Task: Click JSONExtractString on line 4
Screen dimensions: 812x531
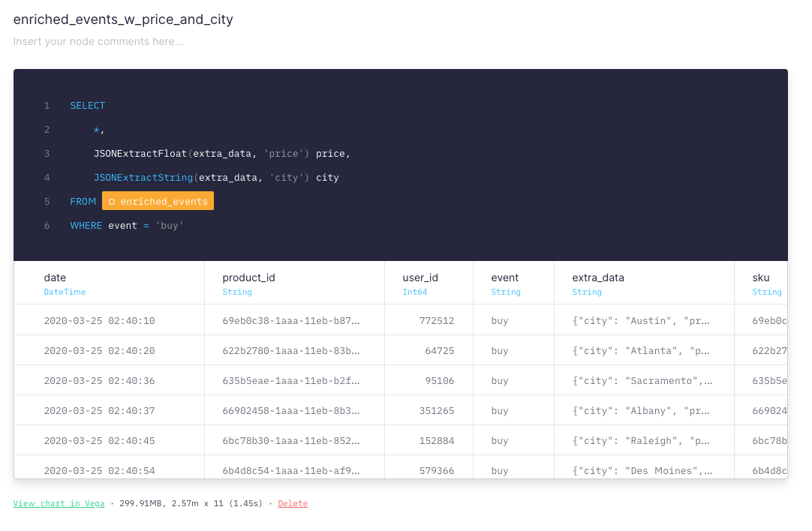Action: pyautogui.click(x=143, y=178)
